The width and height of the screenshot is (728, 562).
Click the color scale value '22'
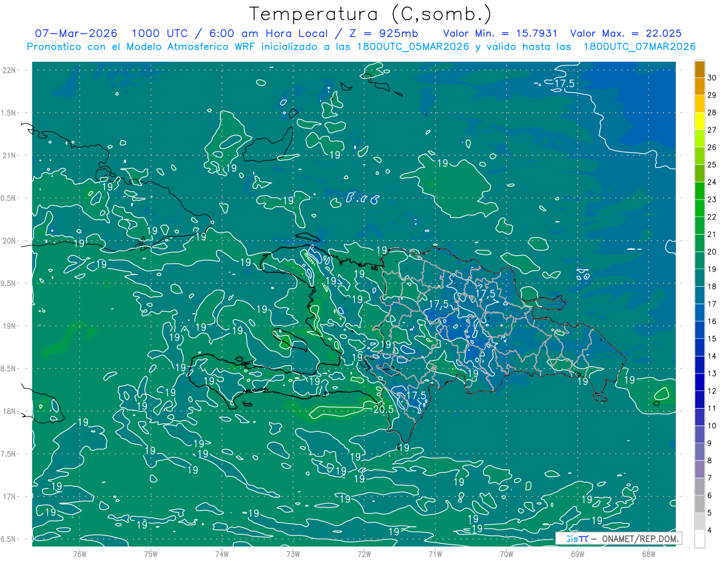pyautogui.click(x=712, y=217)
